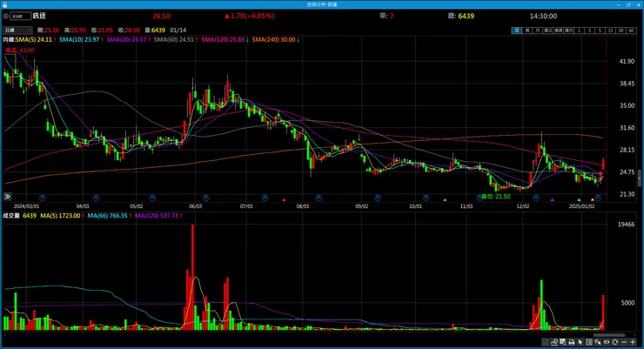Click the trend-line drawing tool icon
Viewport: 644px width, 349px height.
click(x=554, y=342)
